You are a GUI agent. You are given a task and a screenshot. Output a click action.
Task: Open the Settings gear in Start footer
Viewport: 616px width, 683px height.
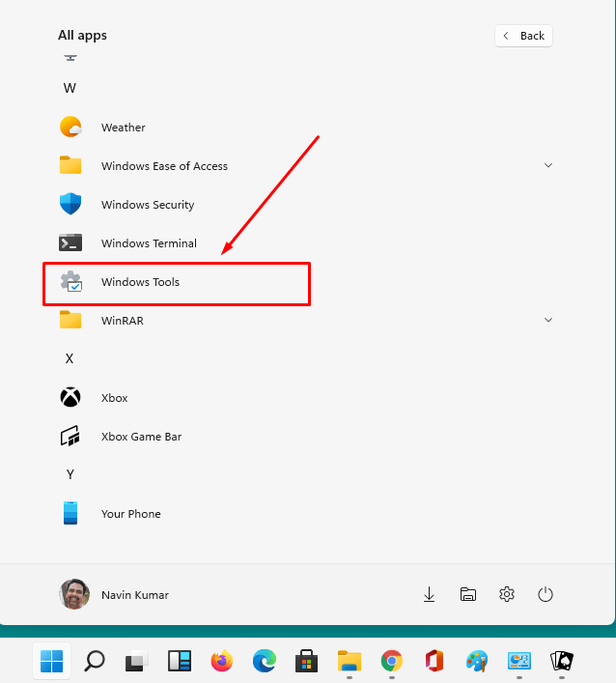pos(507,594)
